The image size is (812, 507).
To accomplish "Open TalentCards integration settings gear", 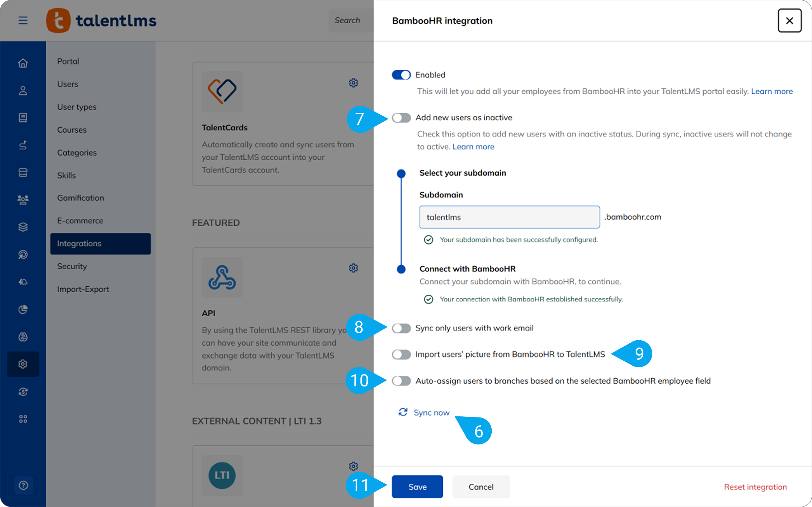I will pos(353,83).
